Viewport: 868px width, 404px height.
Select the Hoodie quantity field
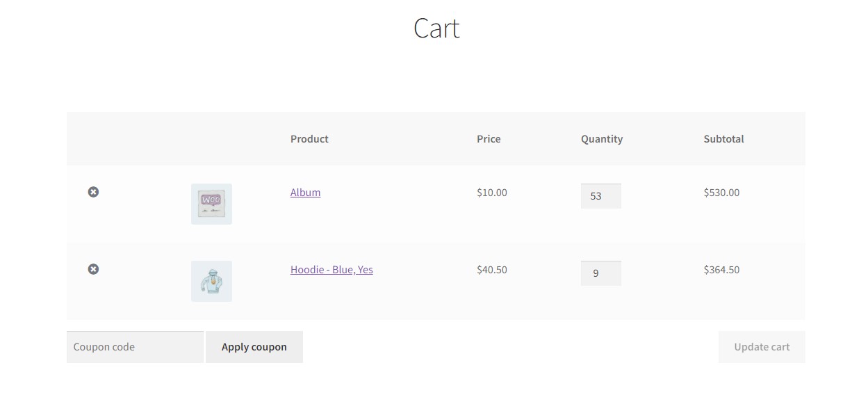tap(601, 273)
